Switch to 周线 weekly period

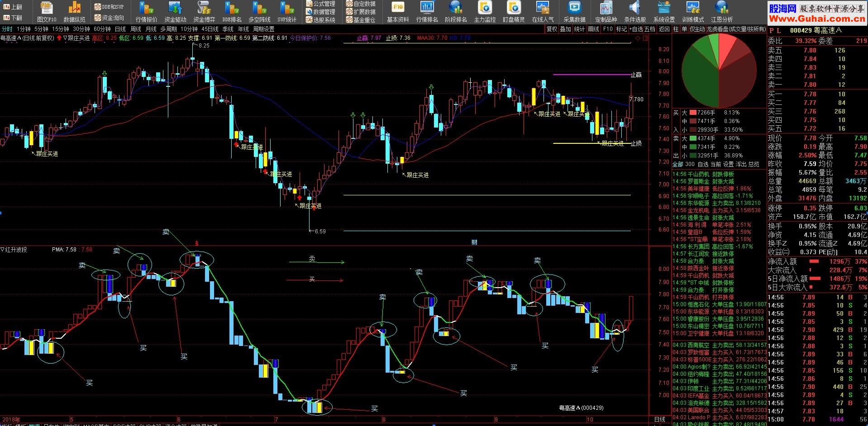tap(136, 29)
